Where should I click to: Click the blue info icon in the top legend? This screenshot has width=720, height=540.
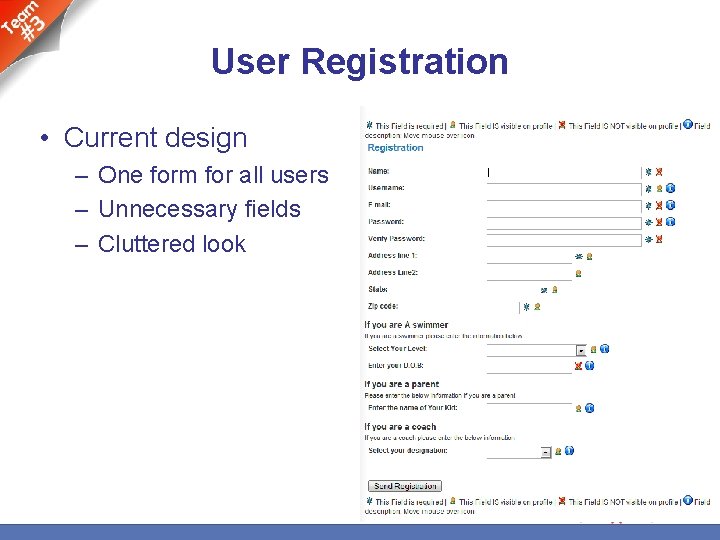[x=687, y=124]
